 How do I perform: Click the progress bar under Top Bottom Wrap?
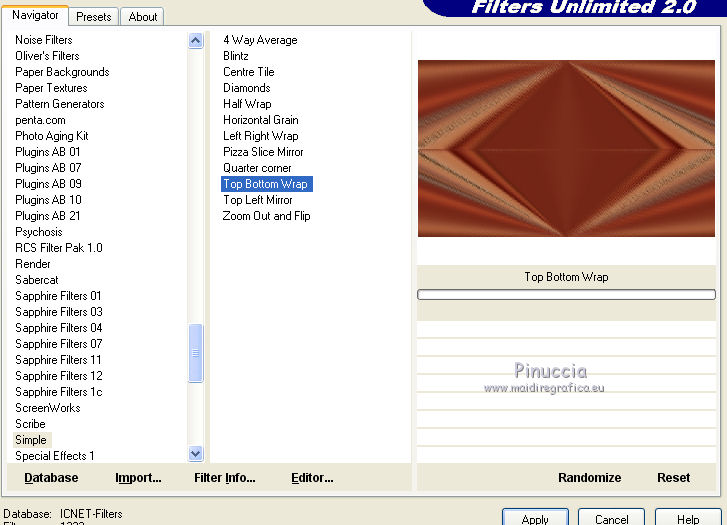click(566, 295)
